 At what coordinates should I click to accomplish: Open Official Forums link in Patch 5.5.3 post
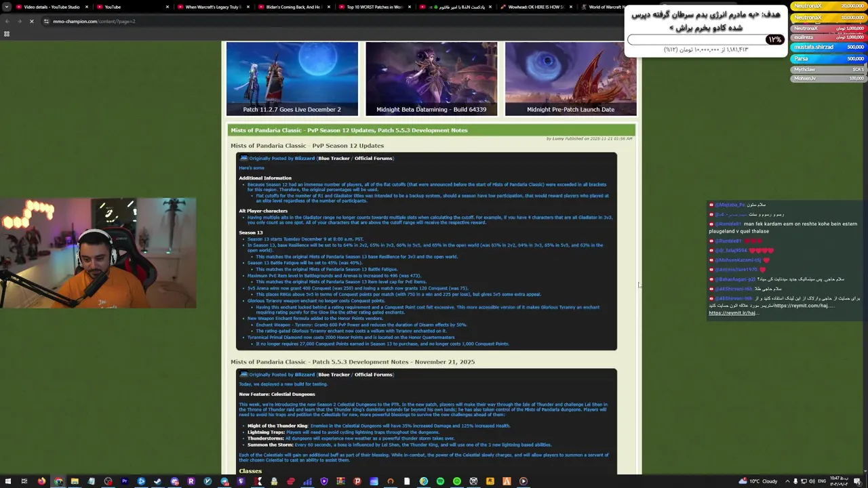373,374
